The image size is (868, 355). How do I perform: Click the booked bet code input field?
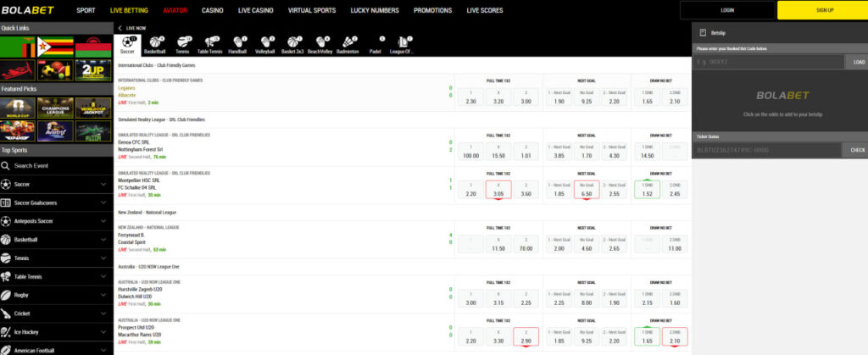pos(768,62)
